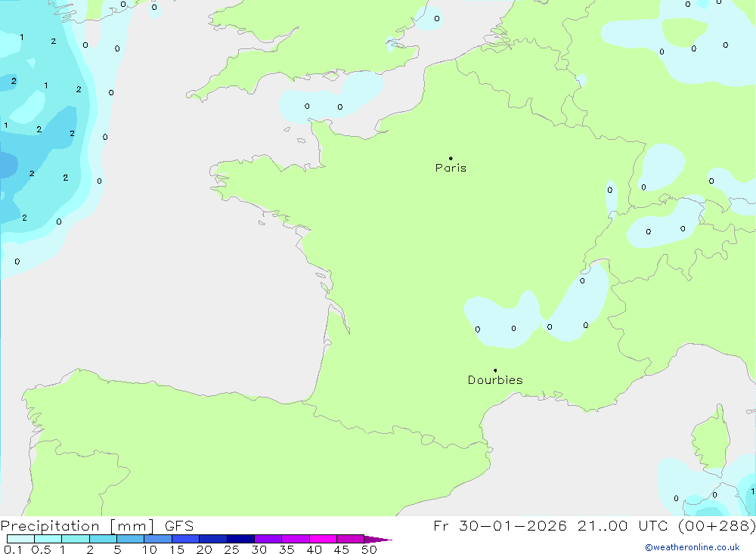Pick the 40–45 mm legend swatch
The height and width of the screenshot is (554, 756).
pyautogui.click(x=323, y=539)
